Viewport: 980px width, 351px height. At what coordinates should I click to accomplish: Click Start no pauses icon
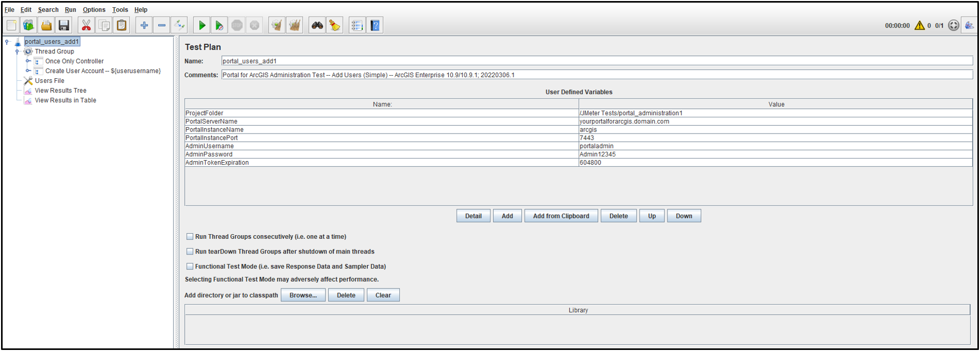pos(220,25)
